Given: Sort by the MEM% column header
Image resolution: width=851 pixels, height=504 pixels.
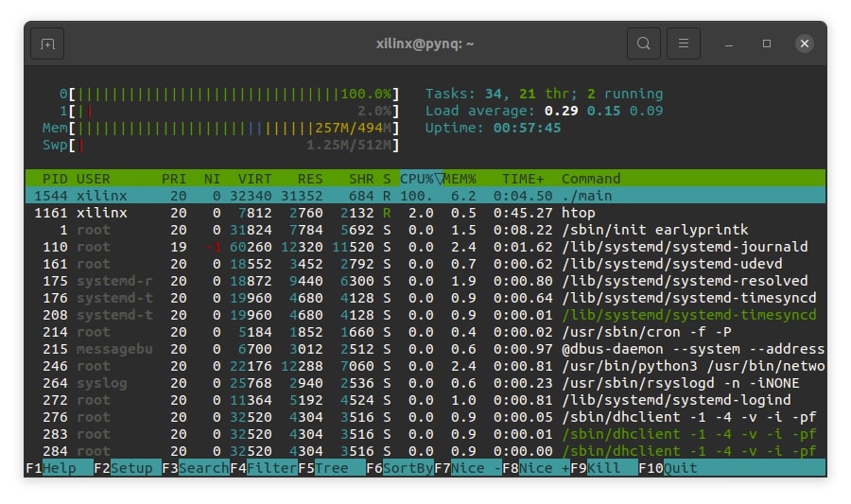Looking at the screenshot, I should [460, 179].
